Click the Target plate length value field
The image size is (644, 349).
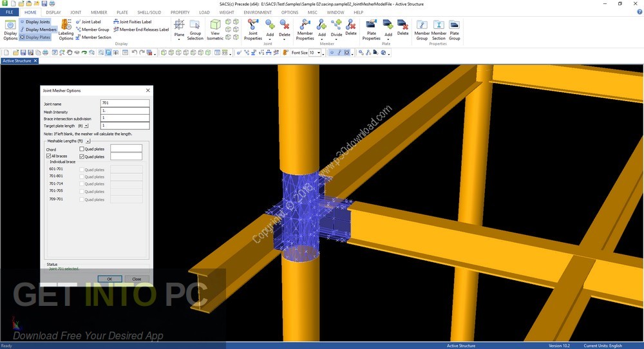125,126
